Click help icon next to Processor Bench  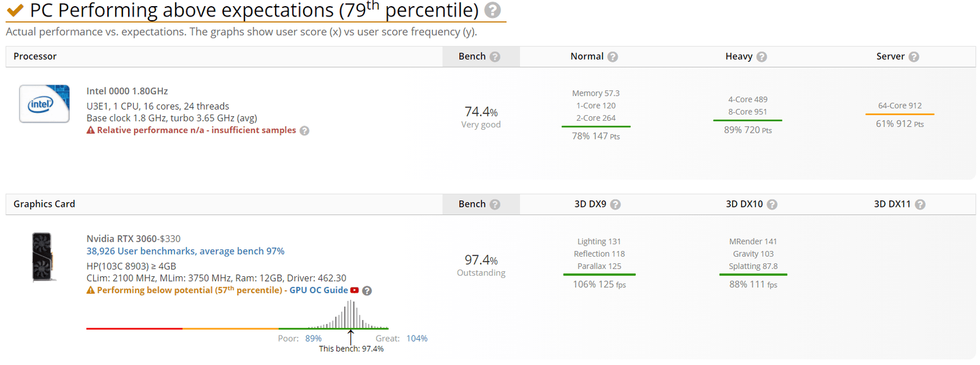pos(495,57)
